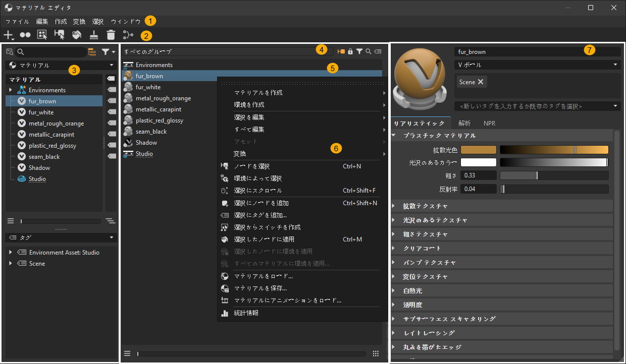Open the タグ panel dropdown
Screen dimensions: 626x364
coord(61,237)
